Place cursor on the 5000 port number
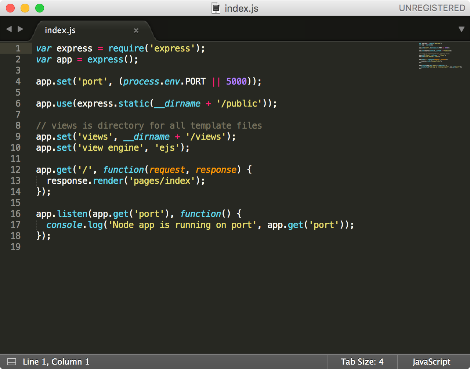Viewport: 470px width, 369px height. click(236, 81)
